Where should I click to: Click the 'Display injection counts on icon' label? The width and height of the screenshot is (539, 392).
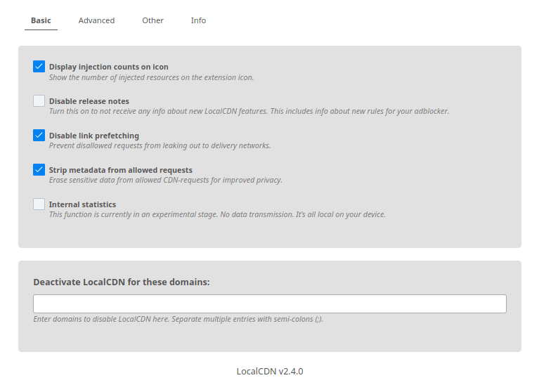[x=109, y=67]
